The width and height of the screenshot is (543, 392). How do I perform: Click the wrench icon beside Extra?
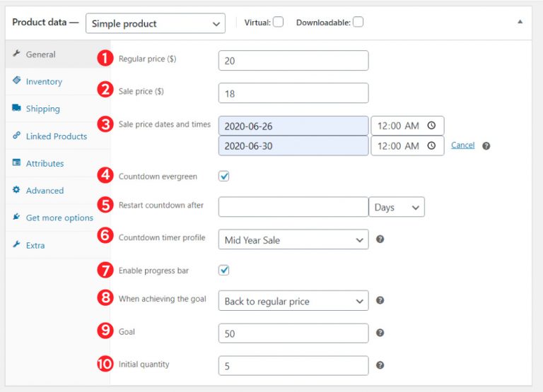tap(16, 244)
